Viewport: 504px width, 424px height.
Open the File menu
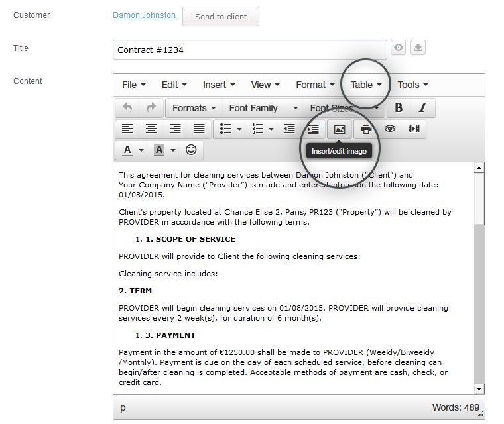coord(134,85)
